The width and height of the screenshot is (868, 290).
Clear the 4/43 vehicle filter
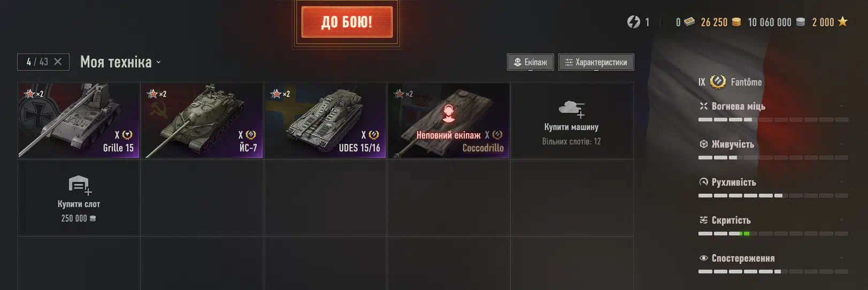[58, 62]
